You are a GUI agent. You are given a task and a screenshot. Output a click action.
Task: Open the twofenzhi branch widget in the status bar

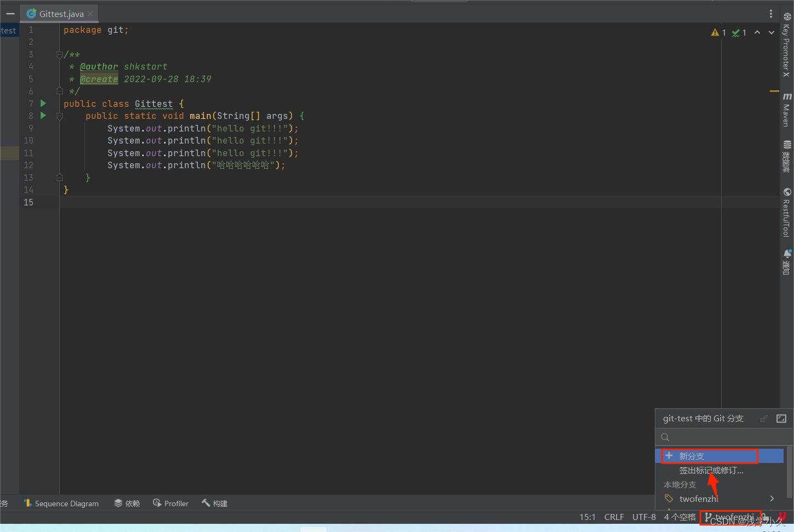pyautogui.click(x=730, y=517)
